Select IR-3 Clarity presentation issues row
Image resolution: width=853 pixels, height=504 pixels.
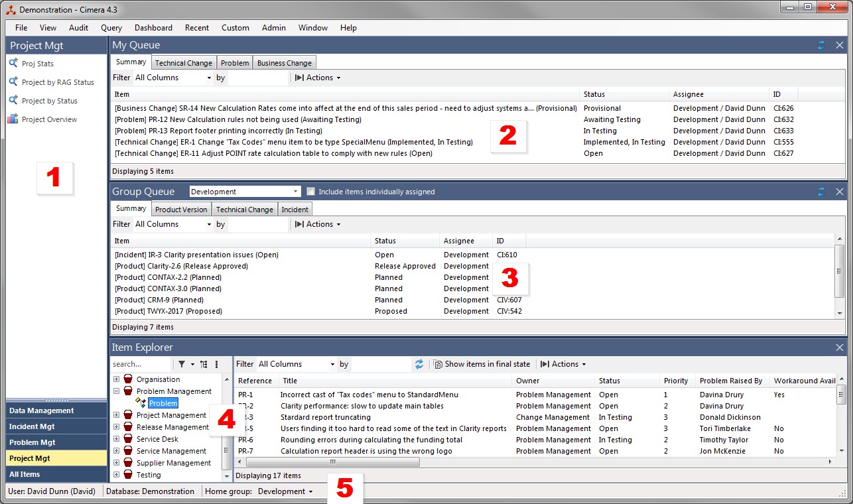(x=472, y=255)
